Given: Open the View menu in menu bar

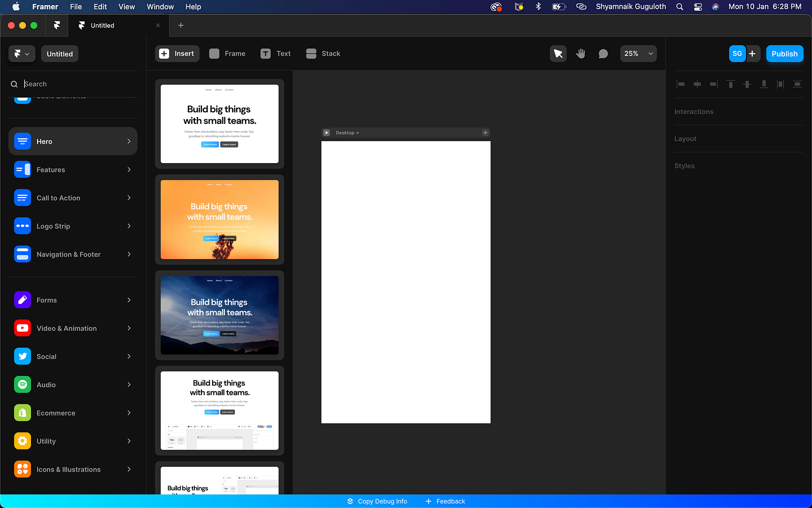Looking at the screenshot, I should 126,7.
